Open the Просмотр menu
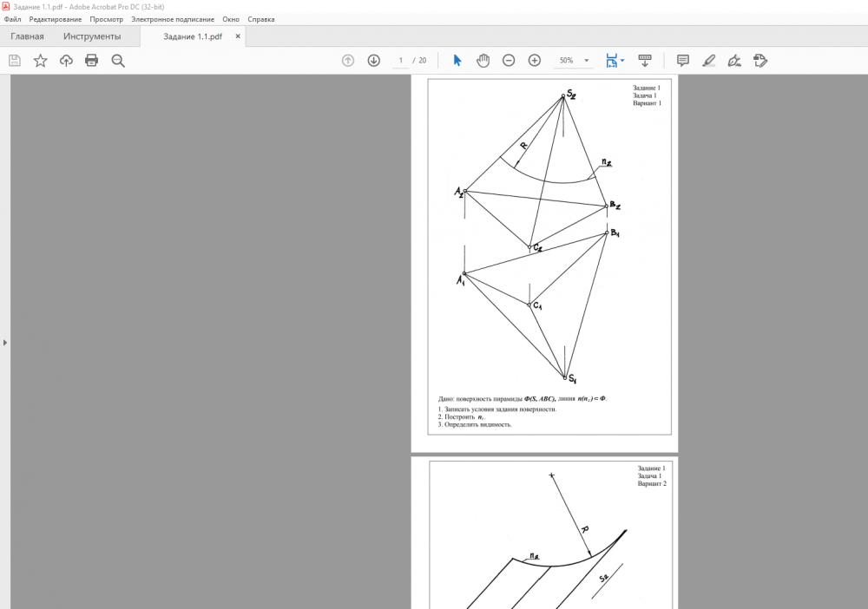The width and height of the screenshot is (868, 609). pyautogui.click(x=107, y=19)
